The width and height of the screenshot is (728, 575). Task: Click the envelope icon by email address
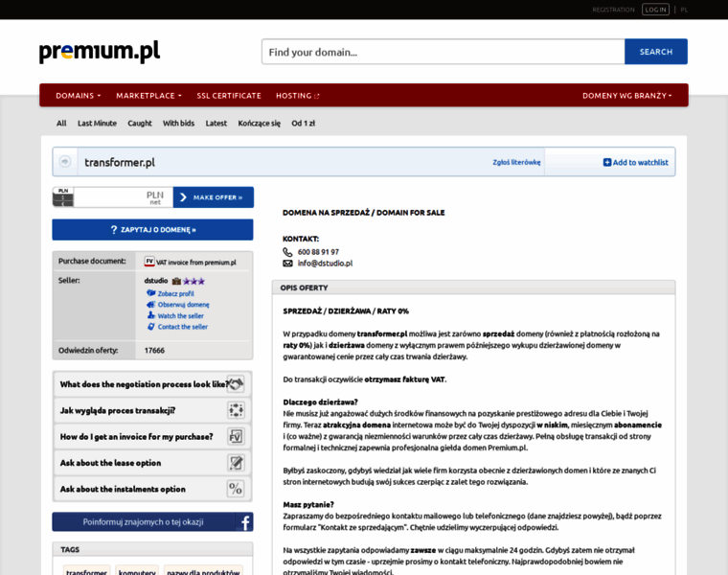coord(288,264)
